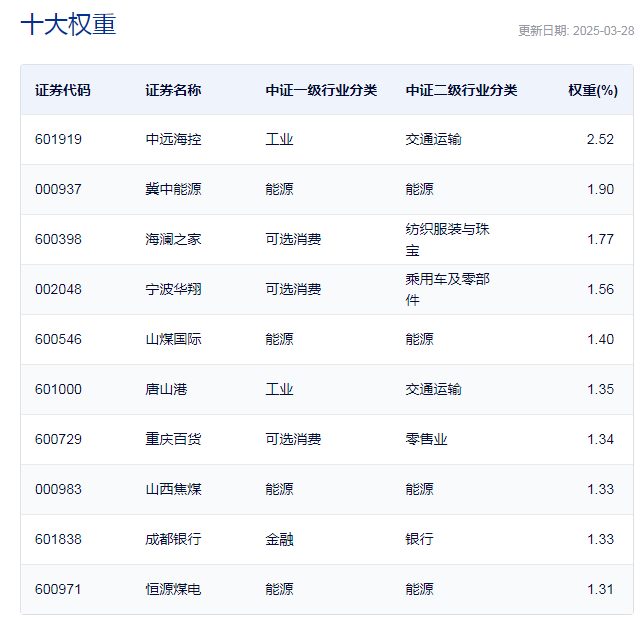The image size is (640, 624).
Task: Click the 中证二级行业分类 column header
Action: pos(461,90)
